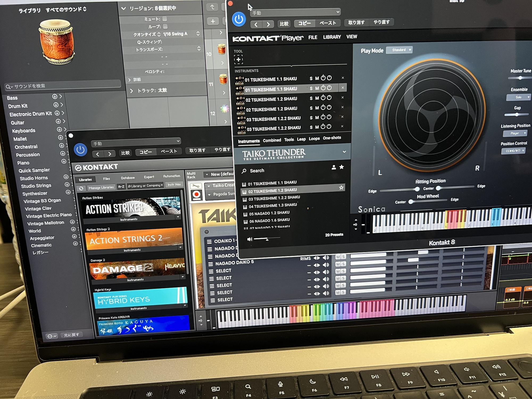The image size is (532, 399).
Task: Toggle ミュート checkbox in region inspector
Action: coord(165,19)
